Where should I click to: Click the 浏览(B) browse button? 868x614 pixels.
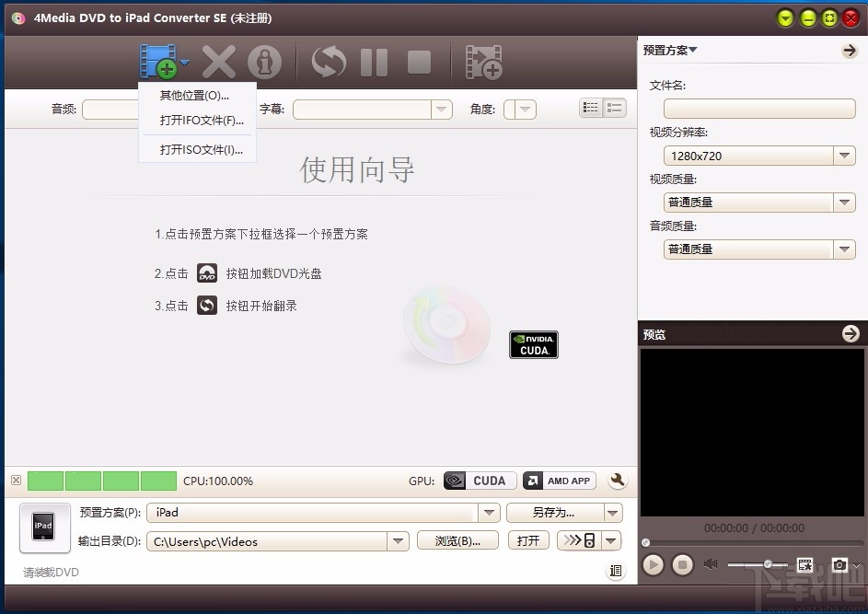point(457,540)
